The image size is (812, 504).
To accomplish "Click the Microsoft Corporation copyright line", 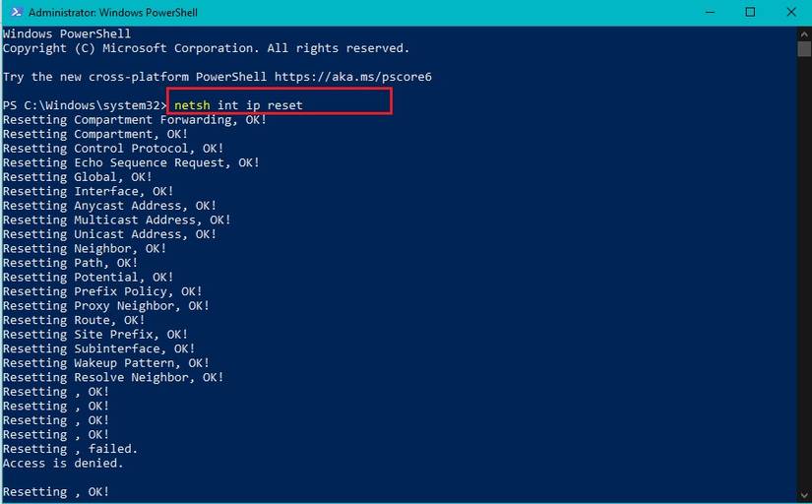I will click(206, 48).
